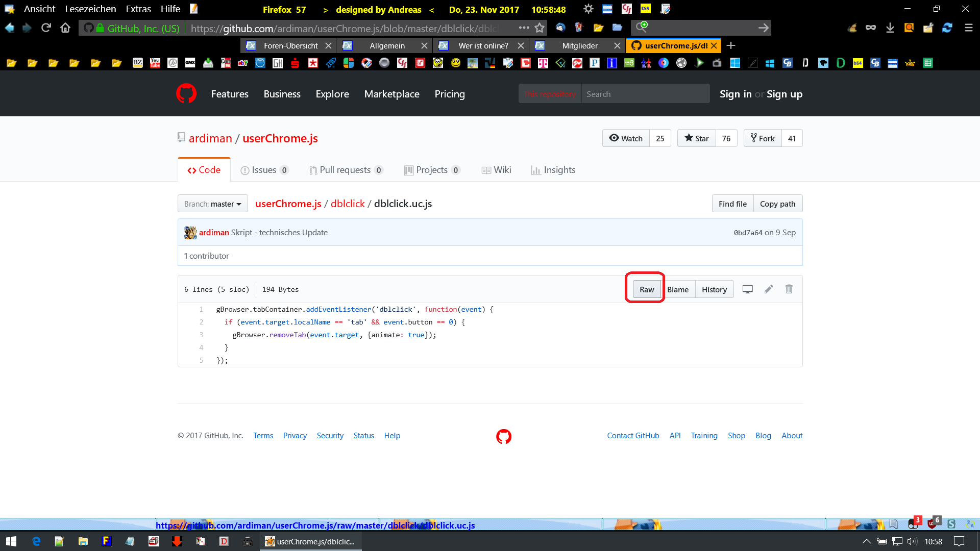Click the GitHub octocat logo in header
Image resolution: width=980 pixels, height=551 pixels.
coord(186,94)
